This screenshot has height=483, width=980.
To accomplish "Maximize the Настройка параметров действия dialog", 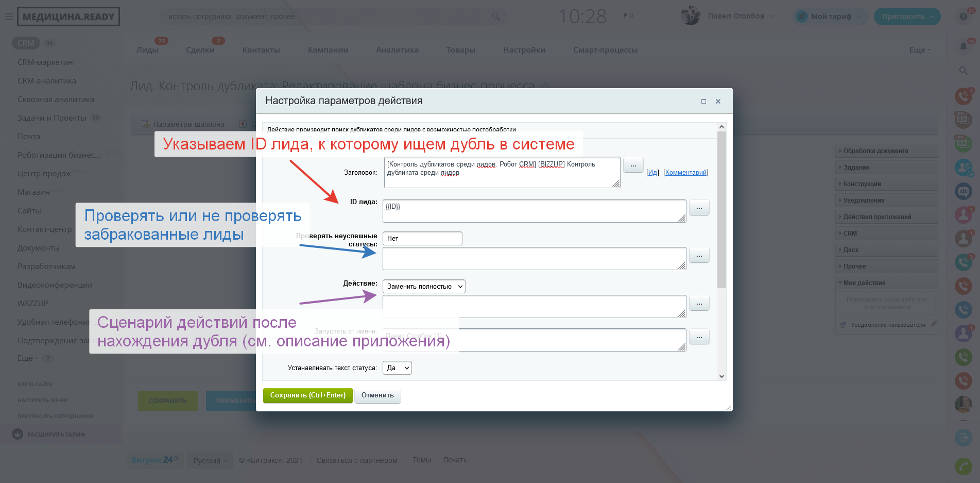I will pos(703,101).
